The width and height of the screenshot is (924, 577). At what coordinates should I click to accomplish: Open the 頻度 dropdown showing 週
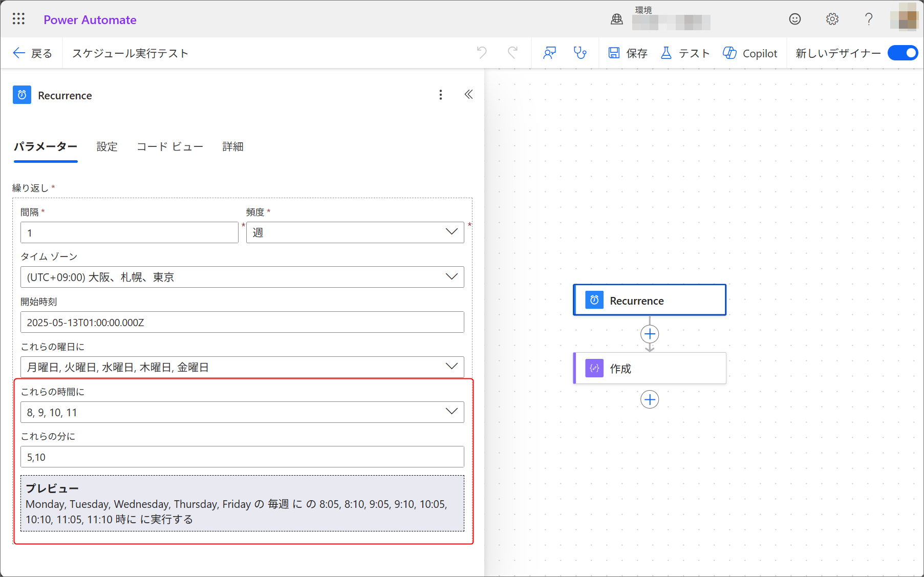pos(355,232)
